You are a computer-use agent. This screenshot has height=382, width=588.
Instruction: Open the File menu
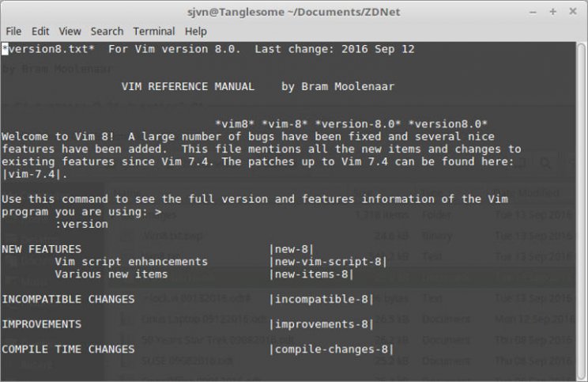click(13, 31)
